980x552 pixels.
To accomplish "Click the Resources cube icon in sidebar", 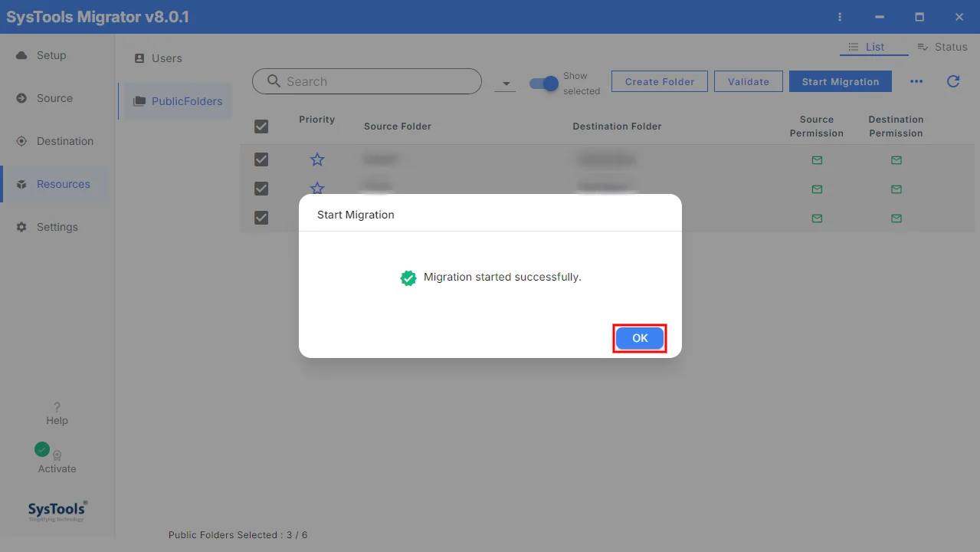I will point(21,185).
